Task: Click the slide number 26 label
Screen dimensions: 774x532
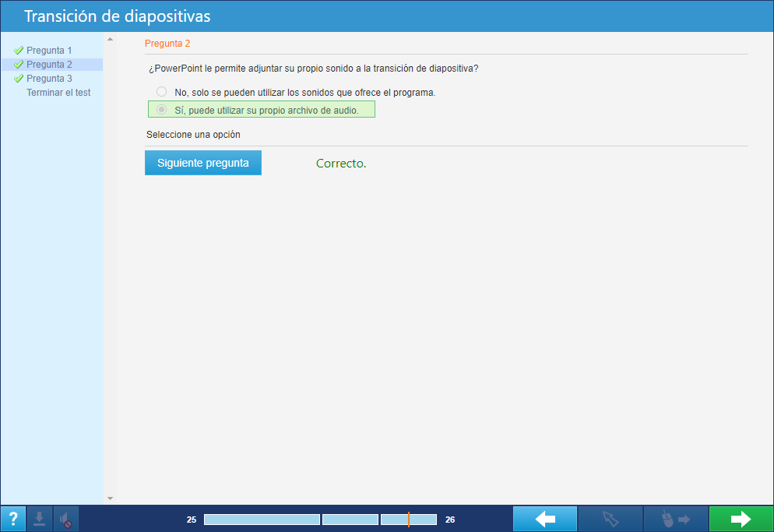Action: [450, 520]
